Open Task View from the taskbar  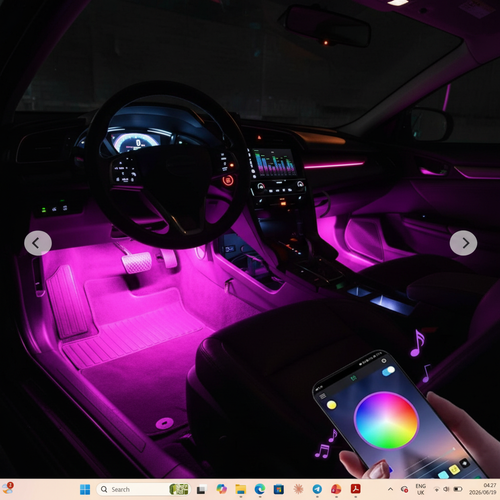(x=201, y=489)
